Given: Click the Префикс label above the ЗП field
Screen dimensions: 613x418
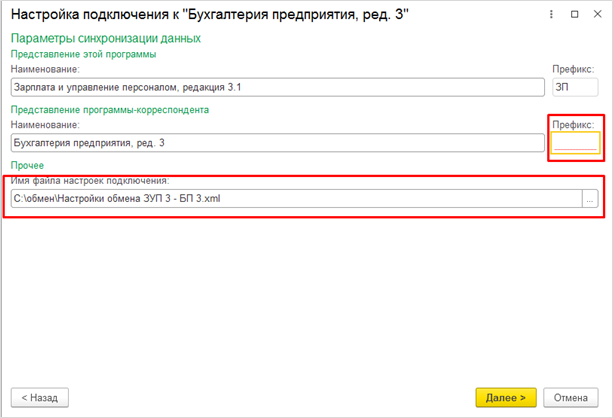Looking at the screenshot, I should (574, 70).
